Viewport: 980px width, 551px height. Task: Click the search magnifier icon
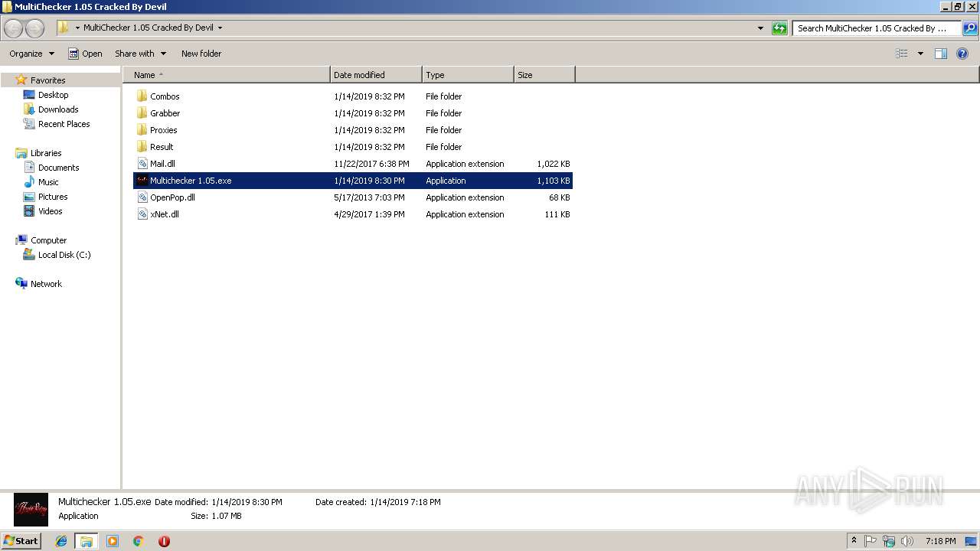pos(969,28)
